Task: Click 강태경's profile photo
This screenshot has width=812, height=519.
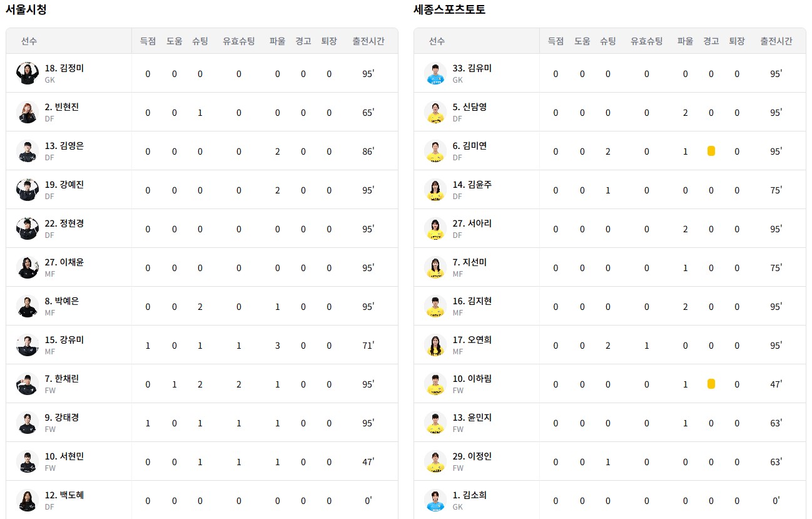Action: [x=28, y=423]
